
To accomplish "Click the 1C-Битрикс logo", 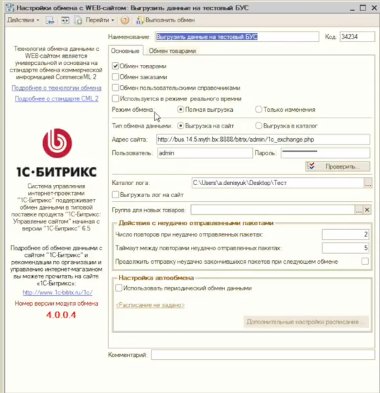I will (57, 153).
